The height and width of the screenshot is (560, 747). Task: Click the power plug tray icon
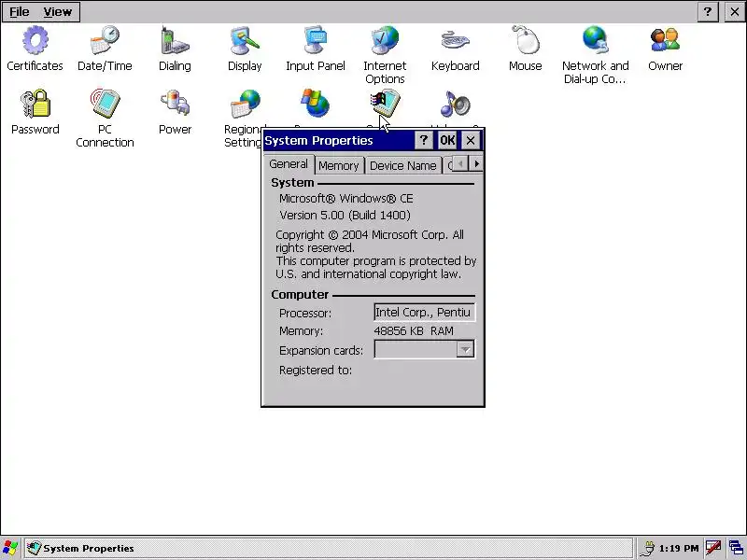click(648, 548)
